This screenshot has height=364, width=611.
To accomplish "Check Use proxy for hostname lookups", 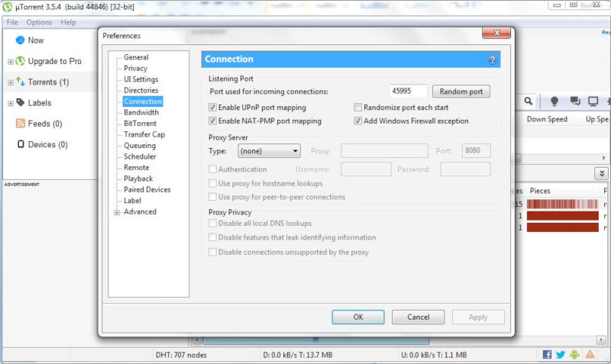I will [212, 183].
